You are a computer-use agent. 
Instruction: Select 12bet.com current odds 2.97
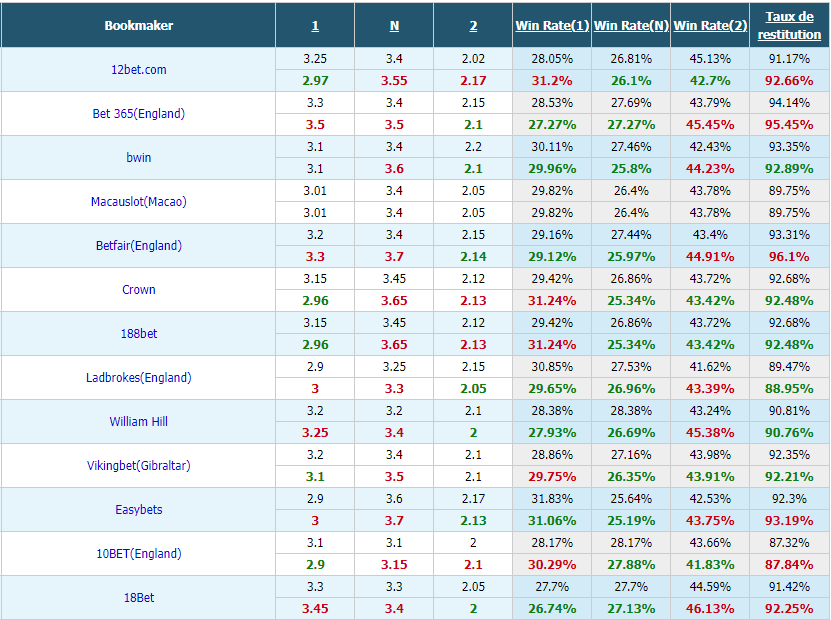coord(315,81)
